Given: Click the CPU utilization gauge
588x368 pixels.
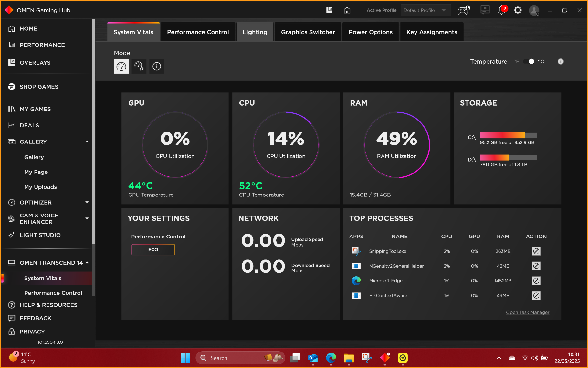Looking at the screenshot, I should (286, 145).
